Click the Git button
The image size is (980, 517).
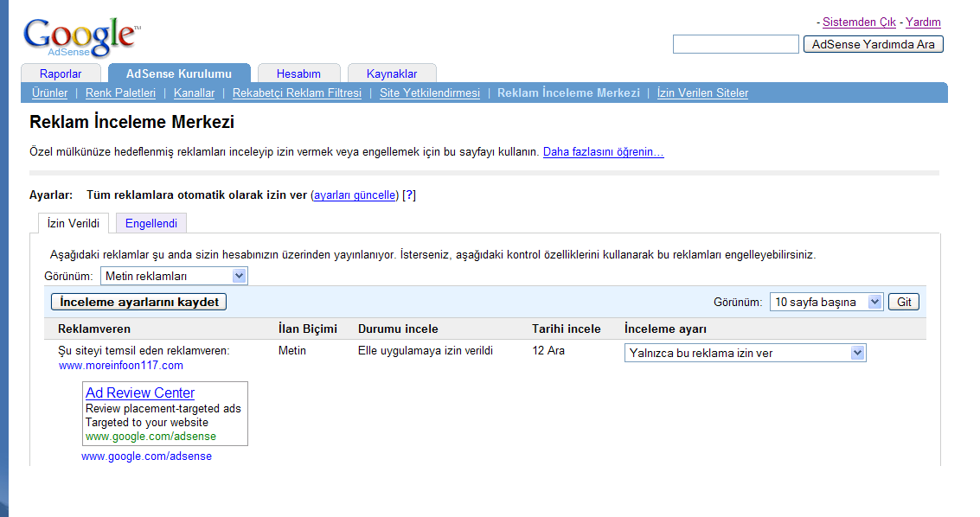[904, 303]
